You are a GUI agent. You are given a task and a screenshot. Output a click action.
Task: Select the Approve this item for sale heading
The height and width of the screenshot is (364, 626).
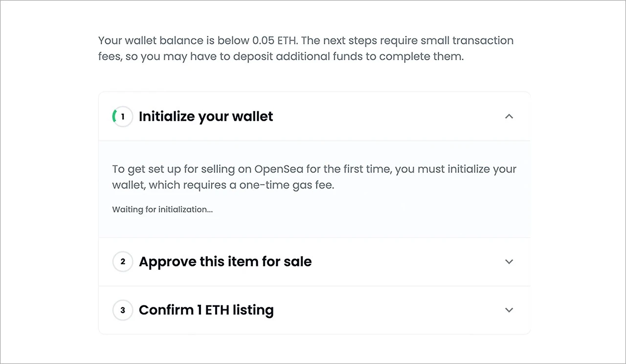tap(225, 262)
